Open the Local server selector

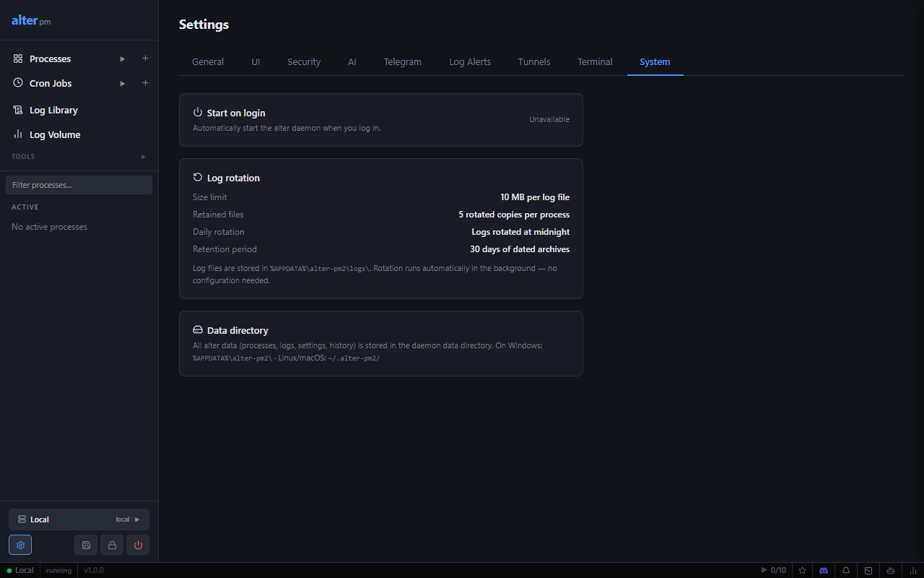(79, 519)
